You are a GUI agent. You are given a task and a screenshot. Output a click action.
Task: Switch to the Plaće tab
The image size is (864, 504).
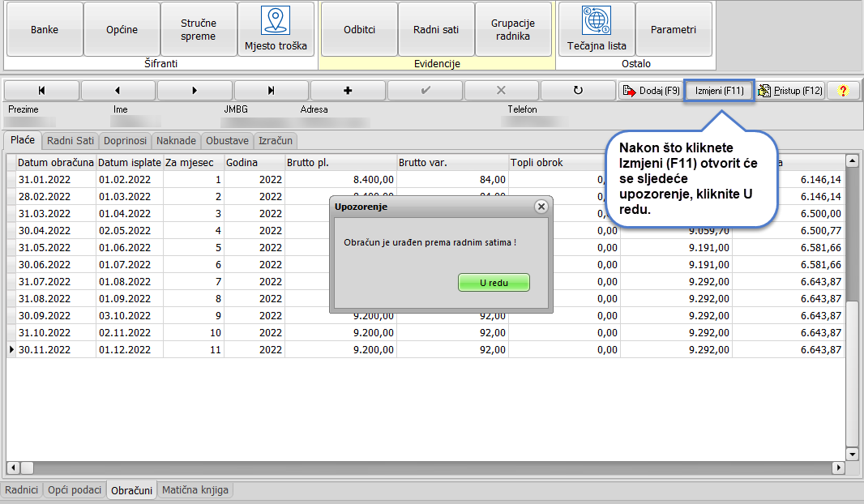click(x=23, y=140)
